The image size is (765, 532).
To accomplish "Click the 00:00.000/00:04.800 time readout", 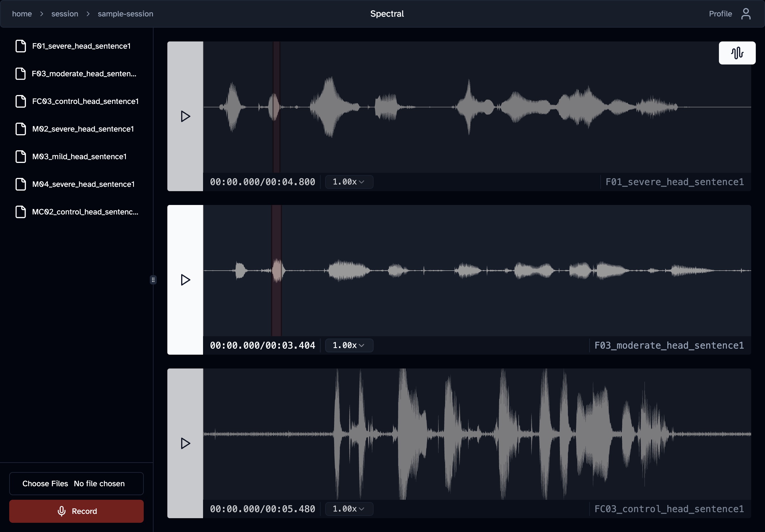I will (x=262, y=182).
